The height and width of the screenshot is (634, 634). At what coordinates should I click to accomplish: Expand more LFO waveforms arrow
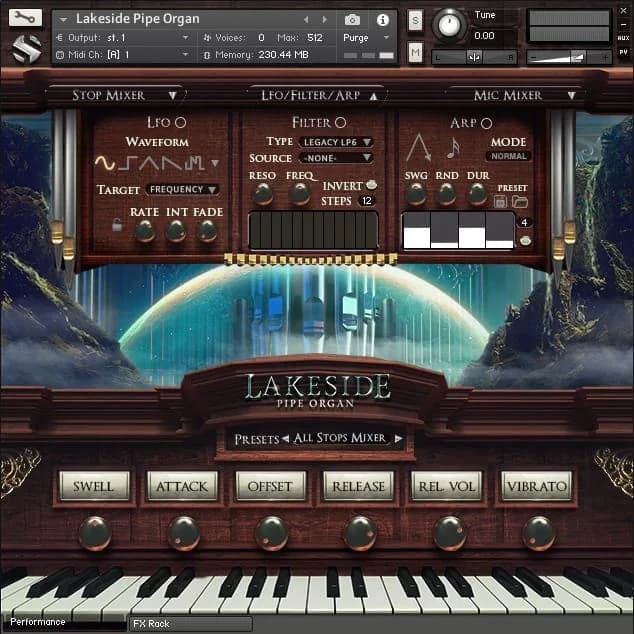click(x=215, y=163)
